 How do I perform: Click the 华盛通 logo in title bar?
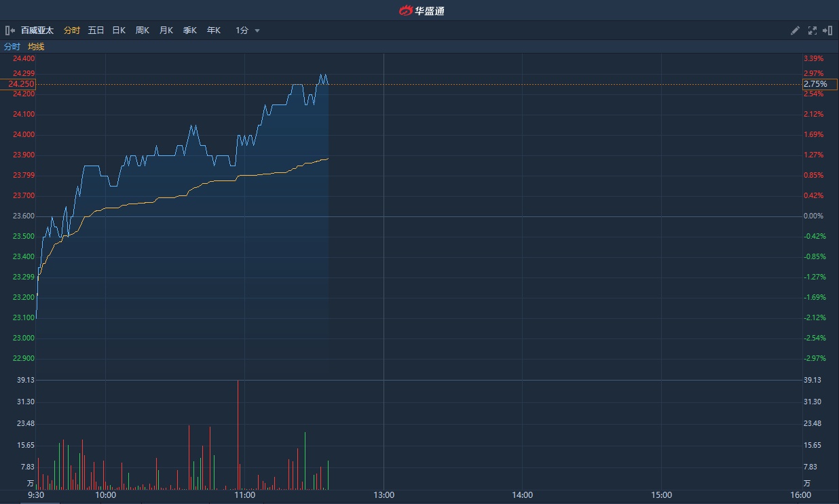click(421, 10)
